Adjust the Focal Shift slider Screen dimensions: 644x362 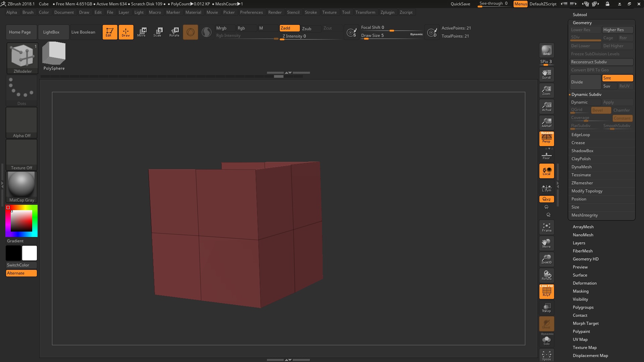[391, 28]
